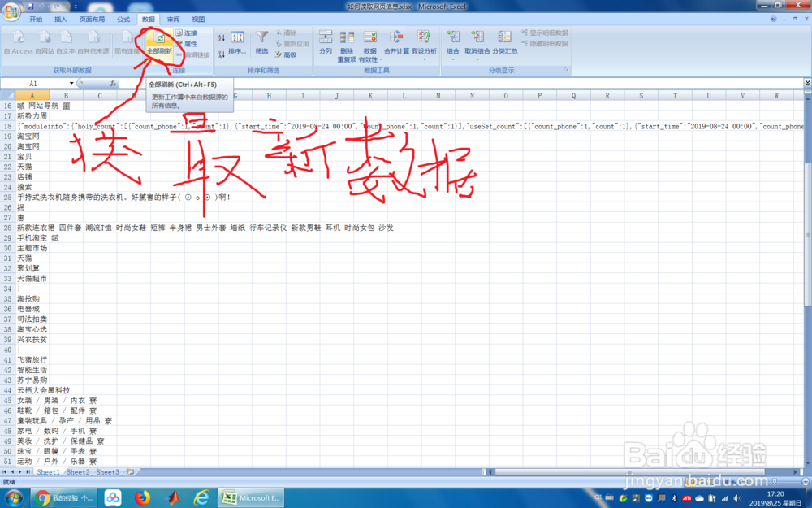Open the Excel help icon
Viewport: 812px width, 508px height.
pyautogui.click(x=774, y=19)
